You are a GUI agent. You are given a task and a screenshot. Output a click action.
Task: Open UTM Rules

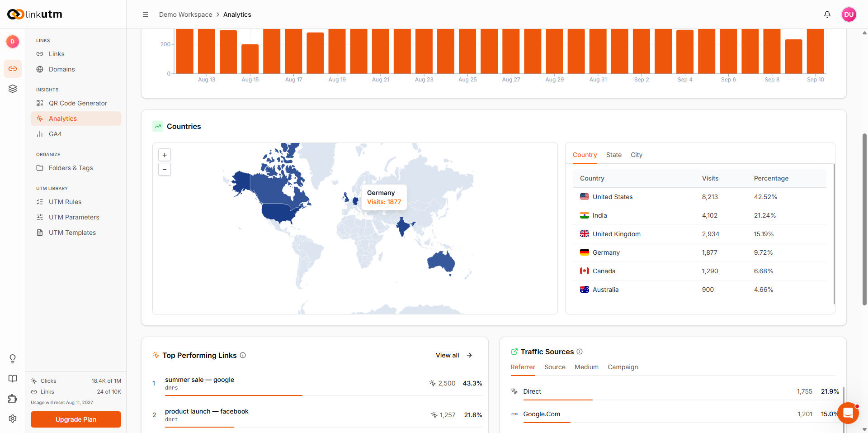click(76, 202)
